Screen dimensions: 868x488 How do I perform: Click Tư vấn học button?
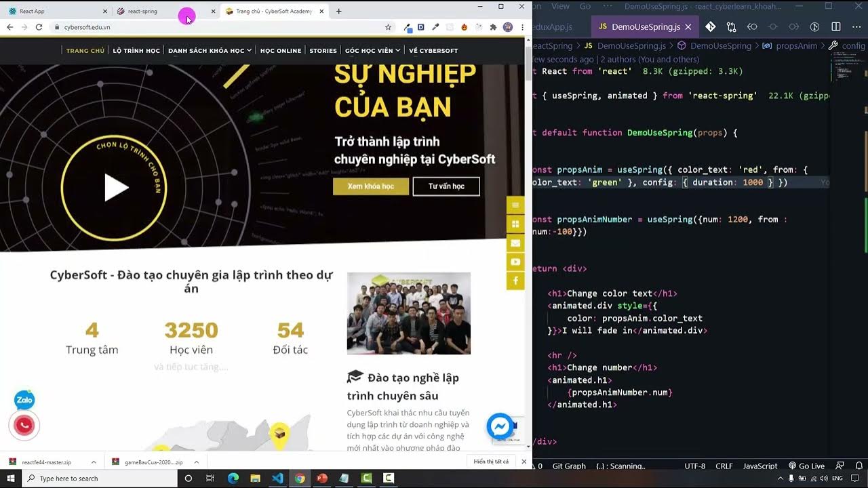click(446, 186)
